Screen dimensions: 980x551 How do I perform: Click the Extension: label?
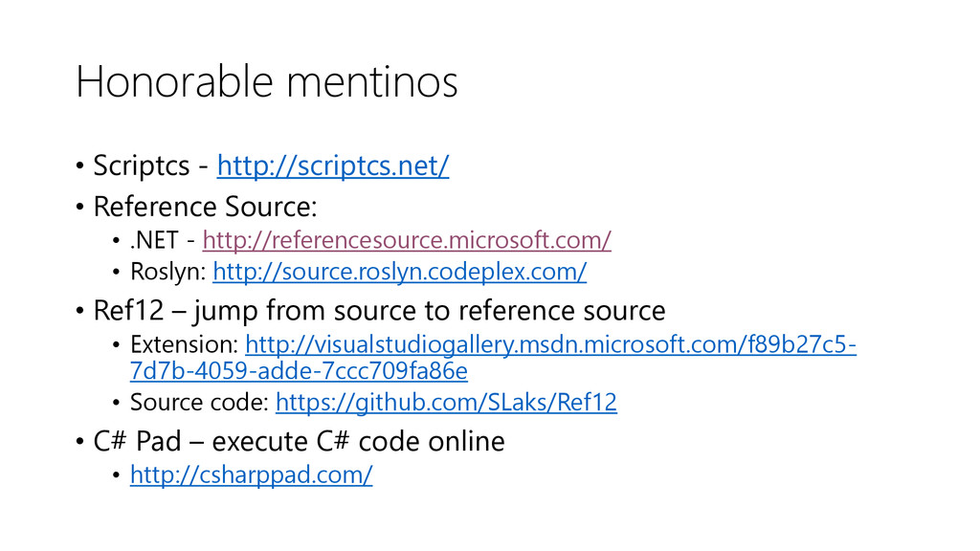[185, 344]
